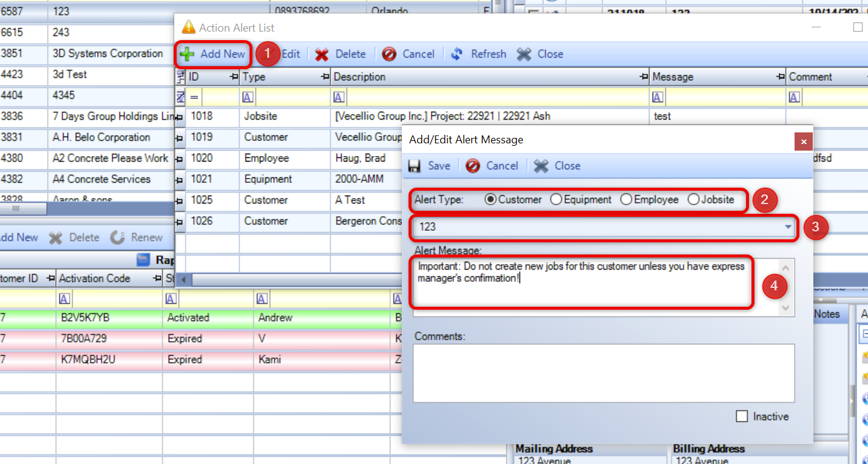The width and height of the screenshot is (868, 464).
Task: Select A2 Concrete Please Work customer row
Action: tap(110, 158)
